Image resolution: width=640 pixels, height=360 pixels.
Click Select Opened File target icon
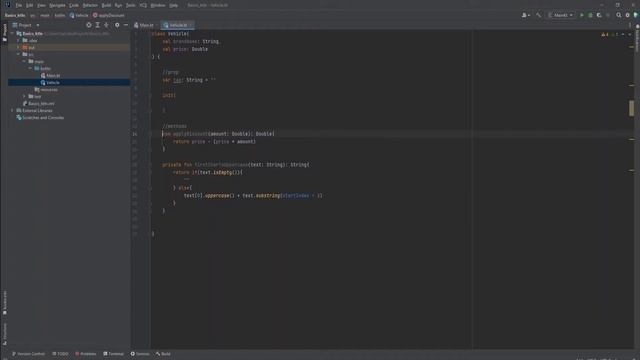point(89,25)
